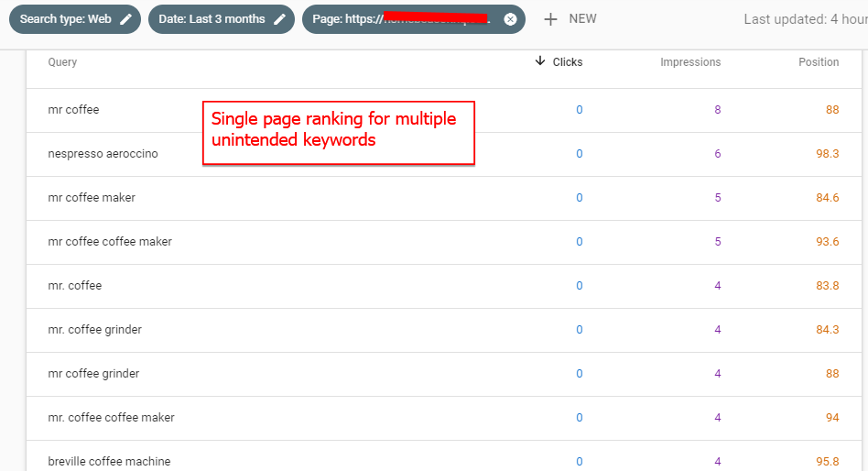Viewport: 868px width, 471px height.
Task: Select the 'nespresso aeroccino' query
Action: click(103, 154)
